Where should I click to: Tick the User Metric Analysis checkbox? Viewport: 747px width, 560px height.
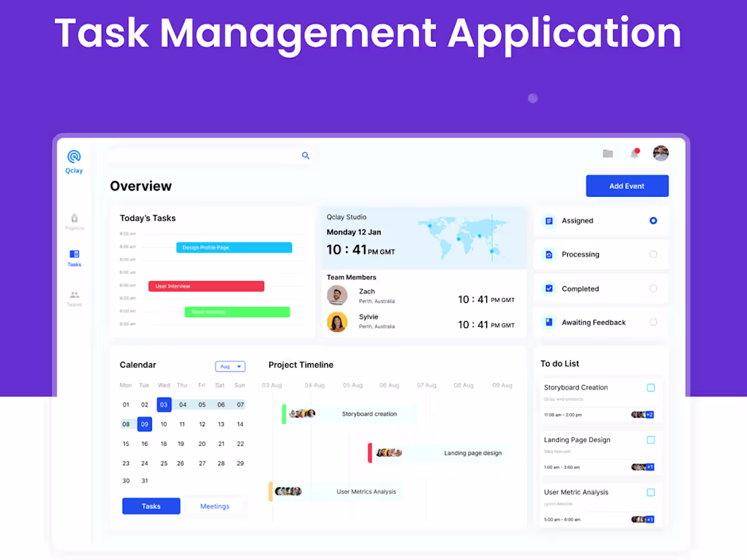point(651,491)
